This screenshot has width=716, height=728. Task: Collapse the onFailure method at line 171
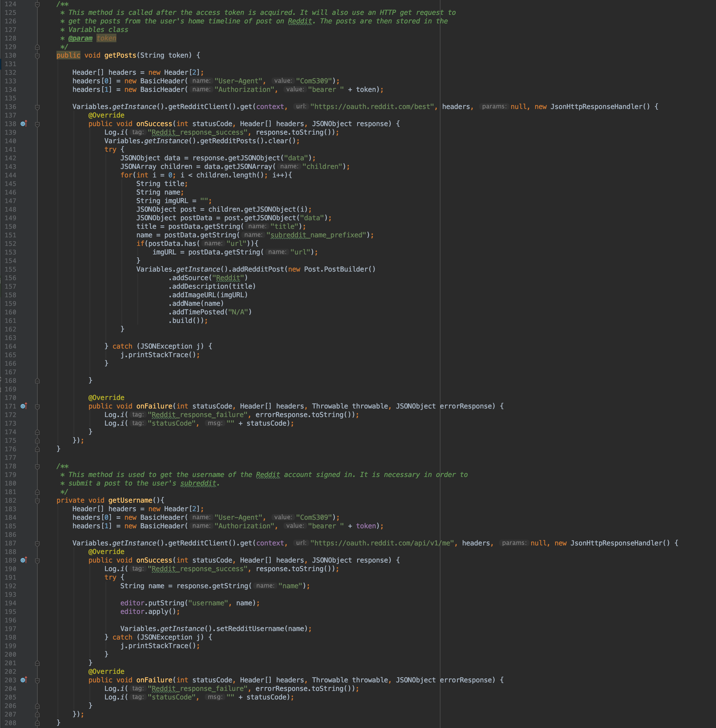pos(37,407)
